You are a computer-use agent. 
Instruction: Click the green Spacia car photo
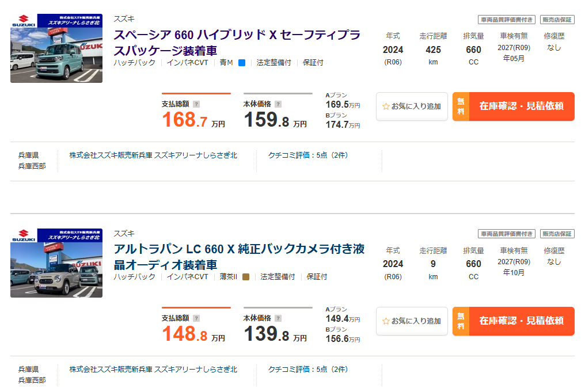click(56, 48)
